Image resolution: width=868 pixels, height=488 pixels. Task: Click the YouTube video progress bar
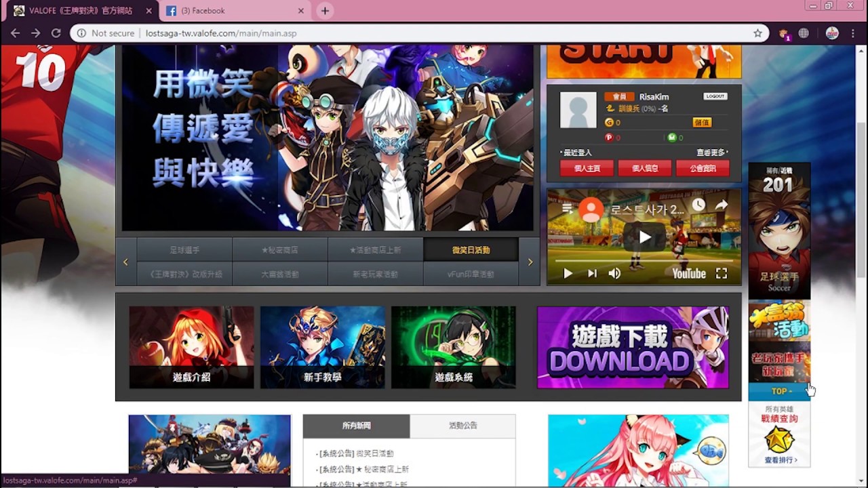[644, 260]
